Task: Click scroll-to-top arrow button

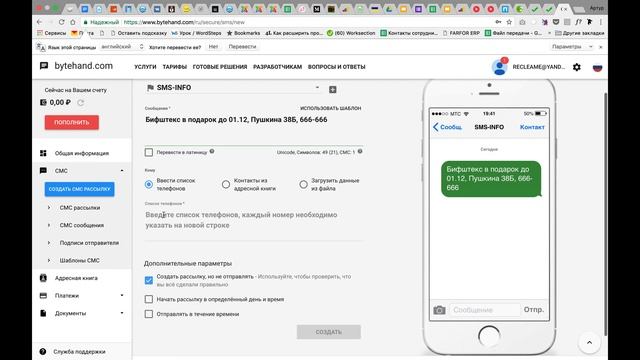Action: [x=589, y=342]
